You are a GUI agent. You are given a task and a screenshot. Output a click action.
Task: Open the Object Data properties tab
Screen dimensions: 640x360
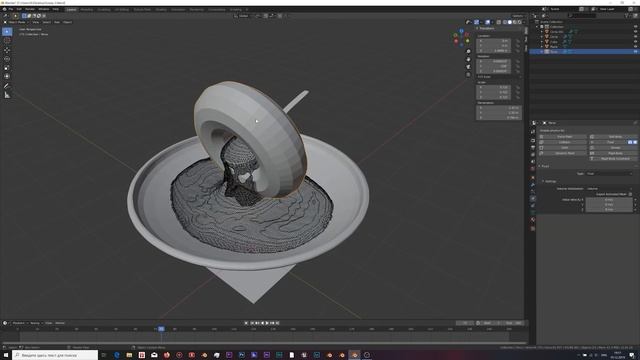(533, 212)
